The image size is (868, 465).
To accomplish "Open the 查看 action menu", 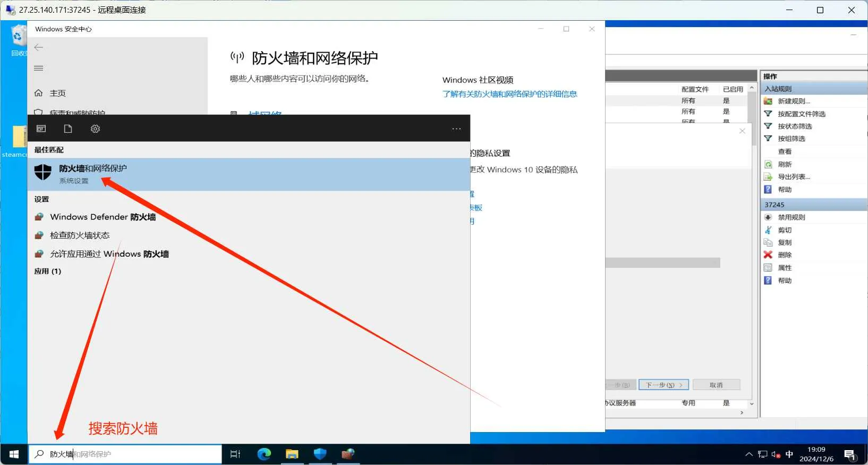I will pyautogui.click(x=785, y=151).
